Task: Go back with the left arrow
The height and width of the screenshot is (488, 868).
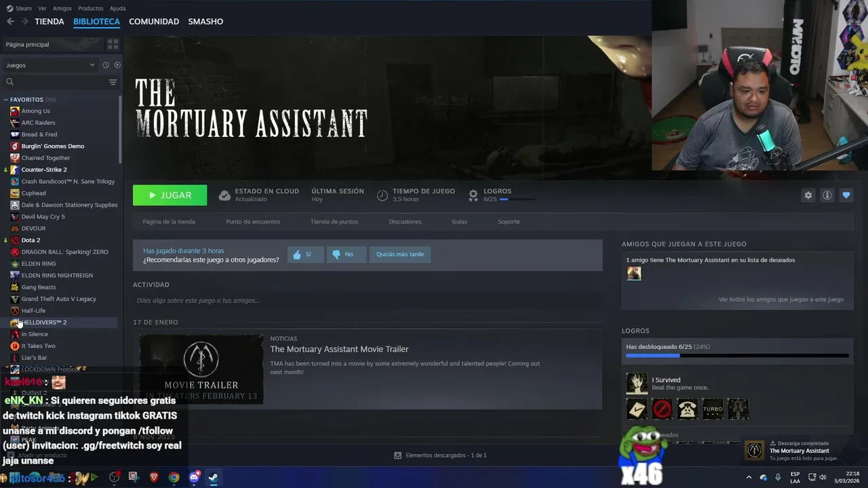Action: (x=10, y=22)
